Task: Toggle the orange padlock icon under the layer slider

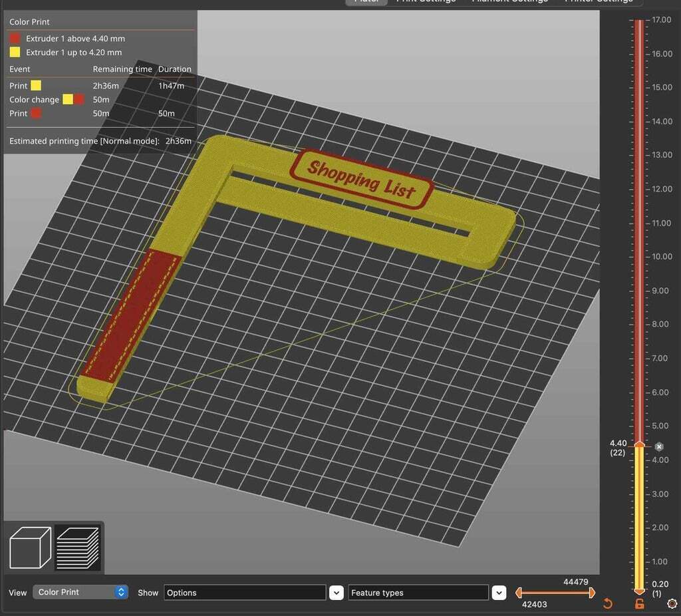Action: pyautogui.click(x=639, y=603)
